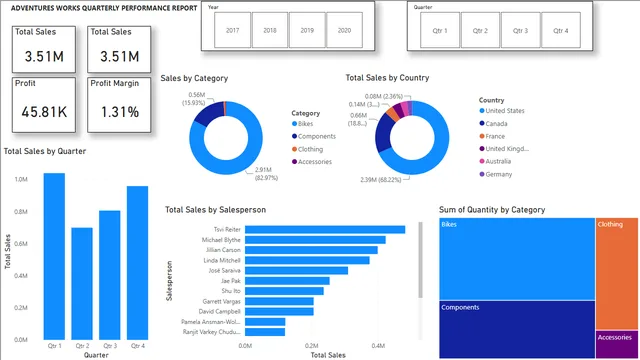Click the Components legend color dot

(x=294, y=136)
